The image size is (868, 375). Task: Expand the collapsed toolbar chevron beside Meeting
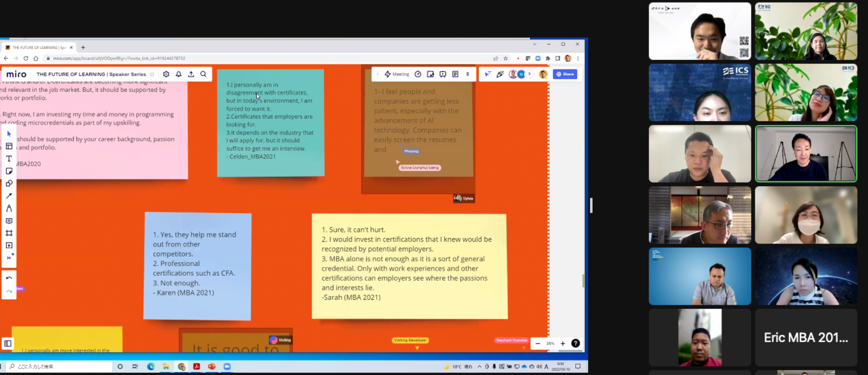click(x=377, y=74)
